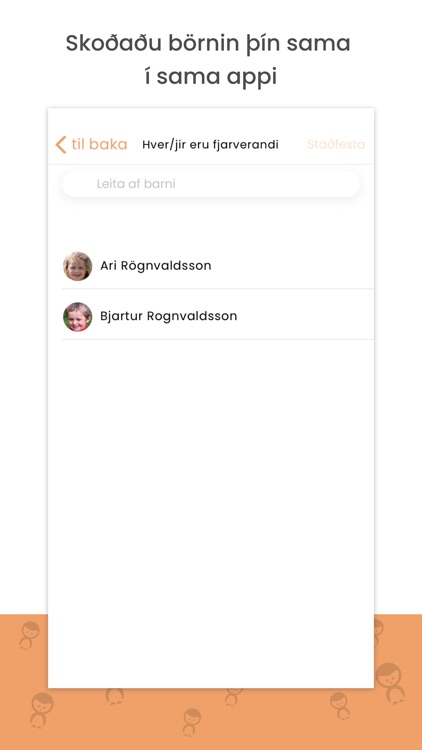Select the name Bjartur Rognvaldsson

[168, 316]
